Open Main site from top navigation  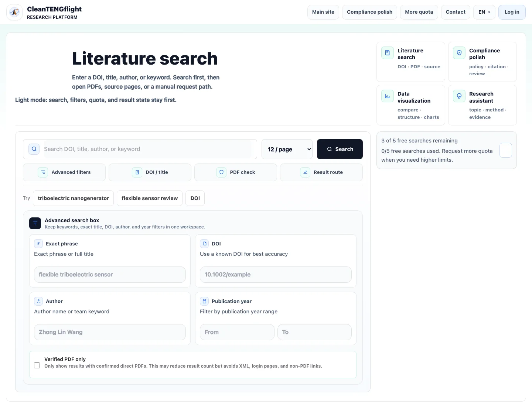pos(323,12)
